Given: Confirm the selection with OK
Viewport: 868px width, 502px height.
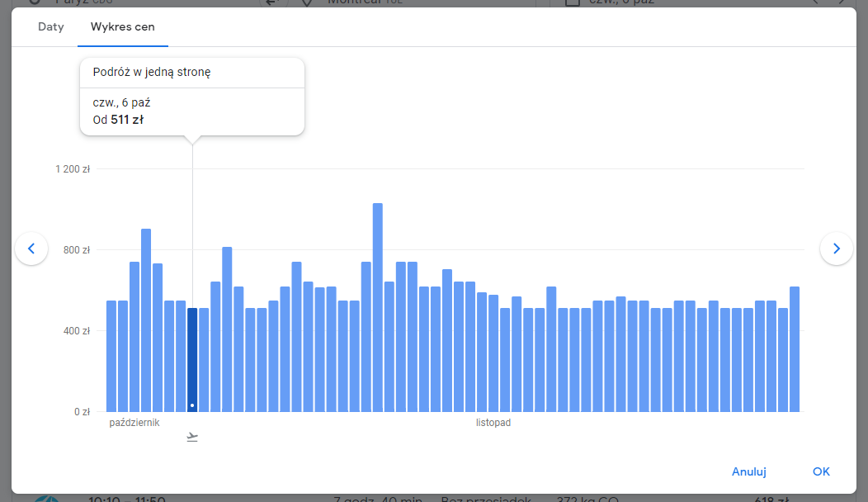Looking at the screenshot, I should click(x=821, y=471).
